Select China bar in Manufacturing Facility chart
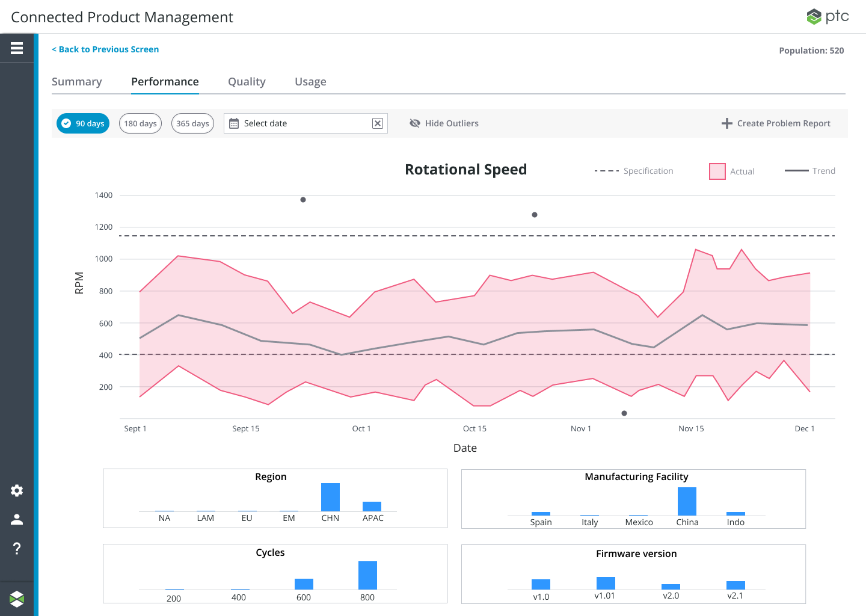This screenshot has height=616, width=866. 687,501
